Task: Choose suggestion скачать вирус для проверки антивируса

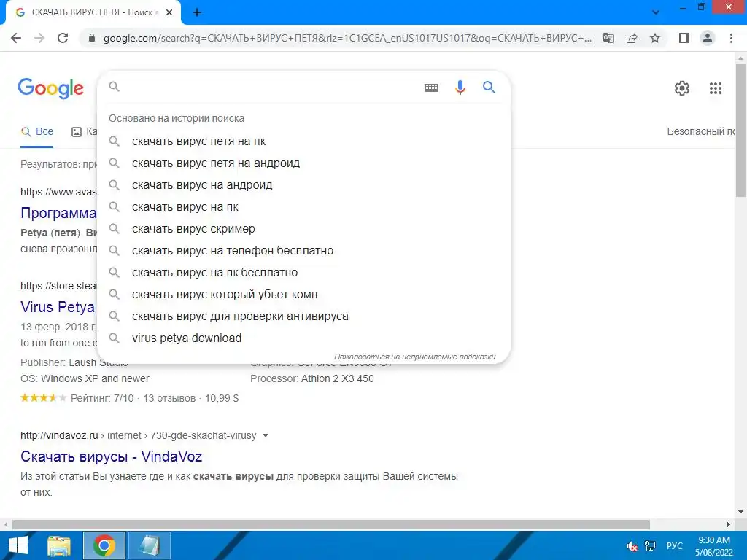Action: 304,316
